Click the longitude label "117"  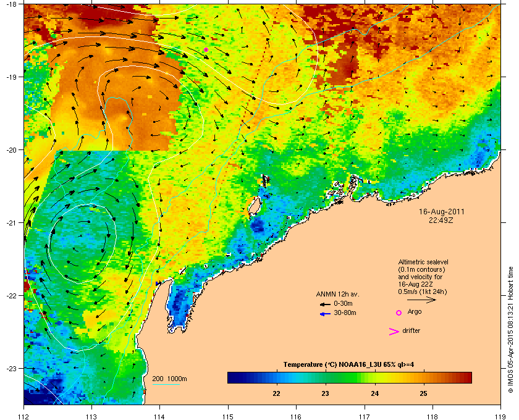(x=365, y=416)
